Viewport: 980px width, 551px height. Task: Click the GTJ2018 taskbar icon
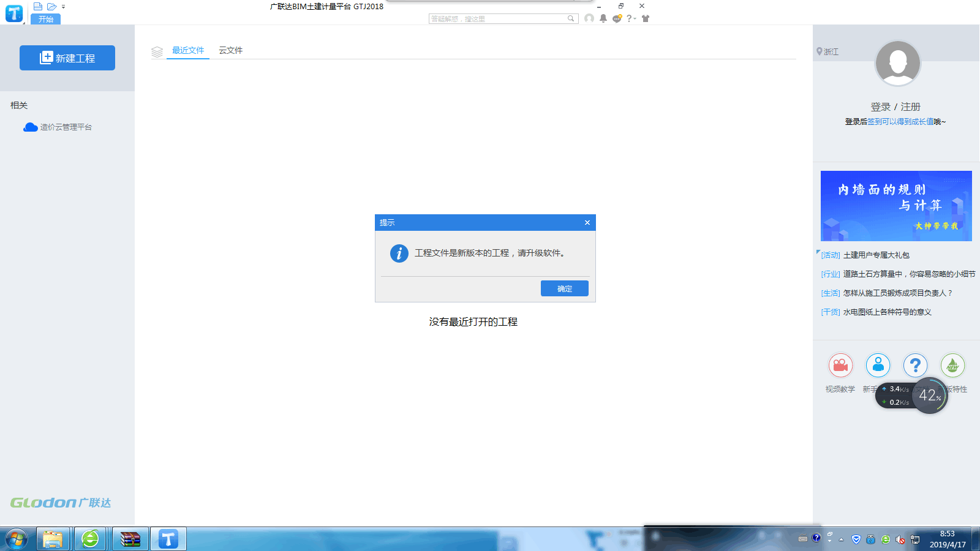[x=168, y=539]
